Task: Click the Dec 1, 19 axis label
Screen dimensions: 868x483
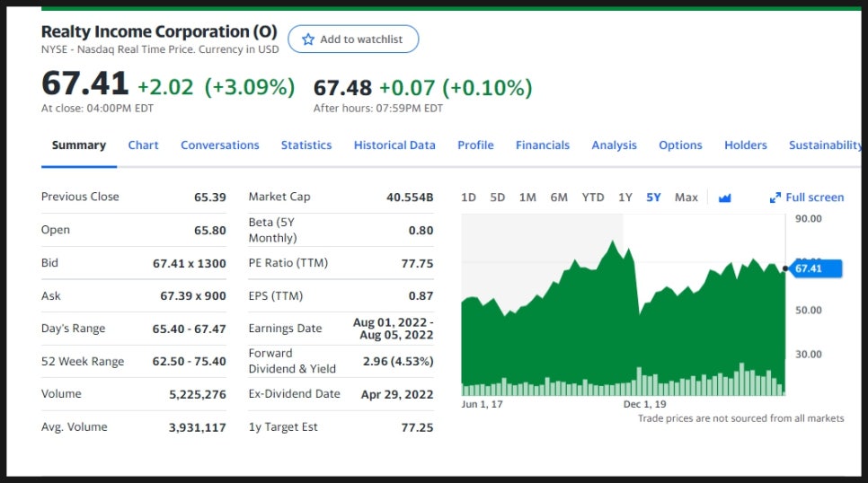Action: [x=644, y=404]
